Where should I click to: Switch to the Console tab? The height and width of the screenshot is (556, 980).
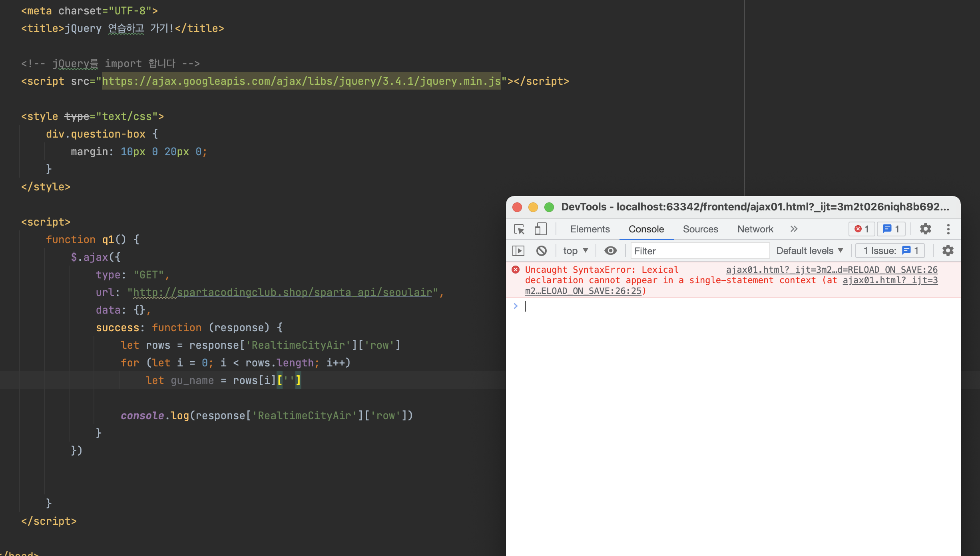pyautogui.click(x=646, y=229)
